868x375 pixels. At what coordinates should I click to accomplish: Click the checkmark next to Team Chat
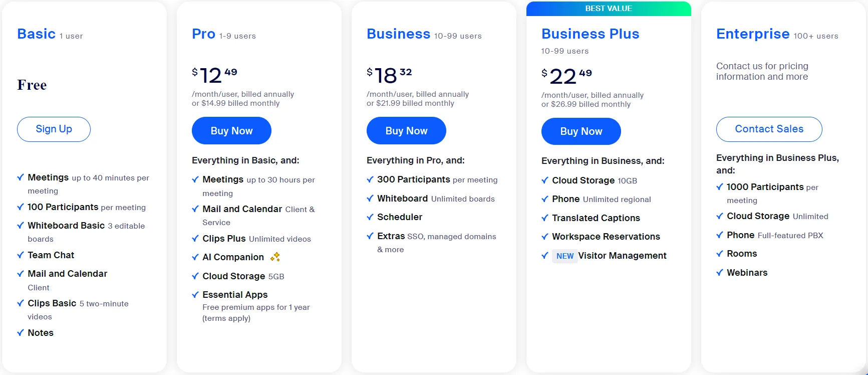click(21, 255)
